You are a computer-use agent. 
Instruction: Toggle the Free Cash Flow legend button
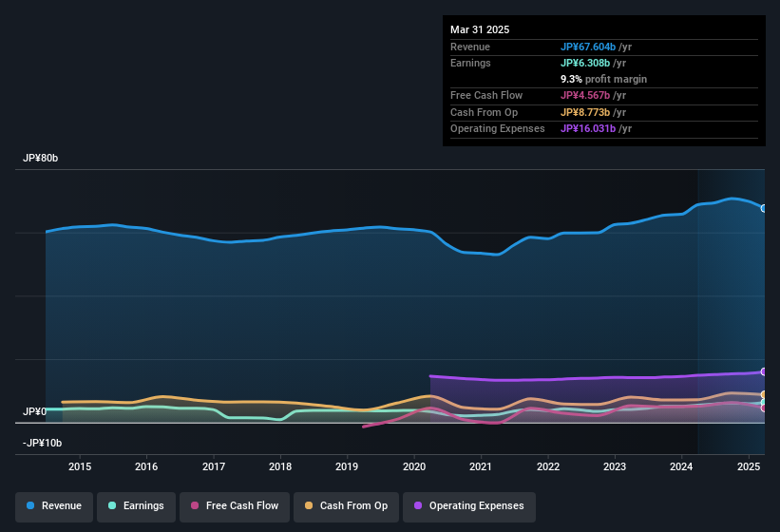coord(235,506)
